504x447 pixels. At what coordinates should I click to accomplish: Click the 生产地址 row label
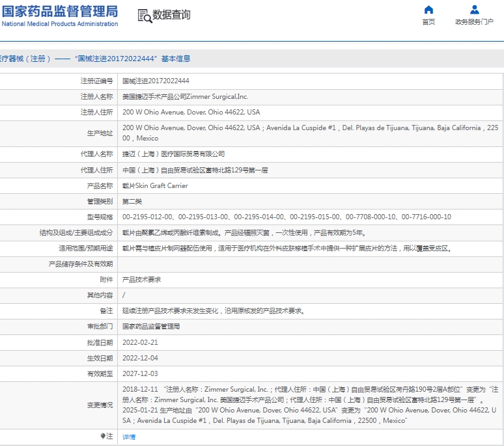tap(100, 133)
